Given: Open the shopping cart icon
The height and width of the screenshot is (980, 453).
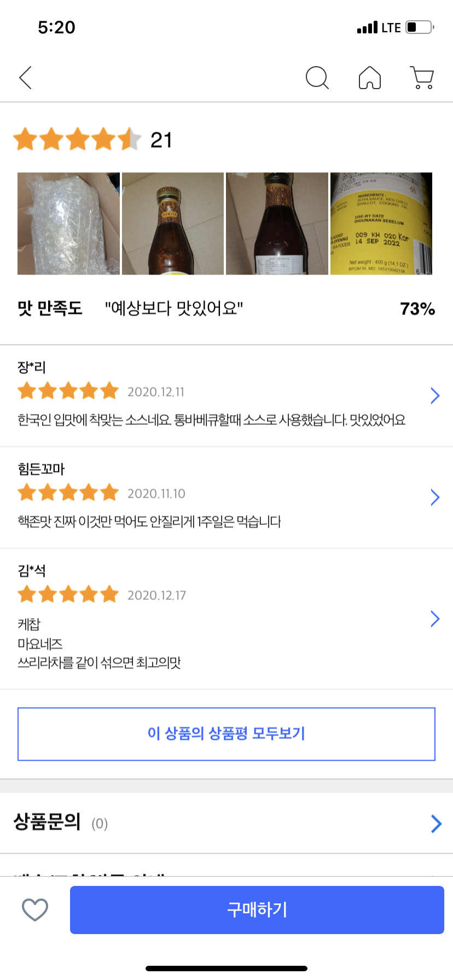Looking at the screenshot, I should pyautogui.click(x=422, y=78).
